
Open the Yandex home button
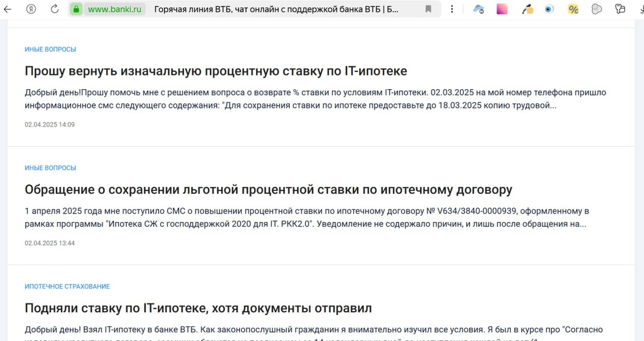pyautogui.click(x=31, y=9)
